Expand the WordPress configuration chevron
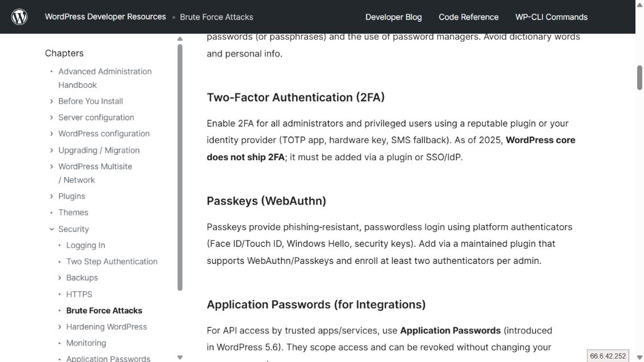This screenshot has height=362, width=644. [51, 134]
